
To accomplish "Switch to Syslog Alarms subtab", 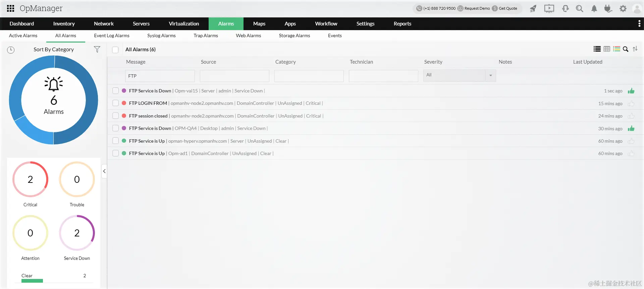I will coord(161,35).
